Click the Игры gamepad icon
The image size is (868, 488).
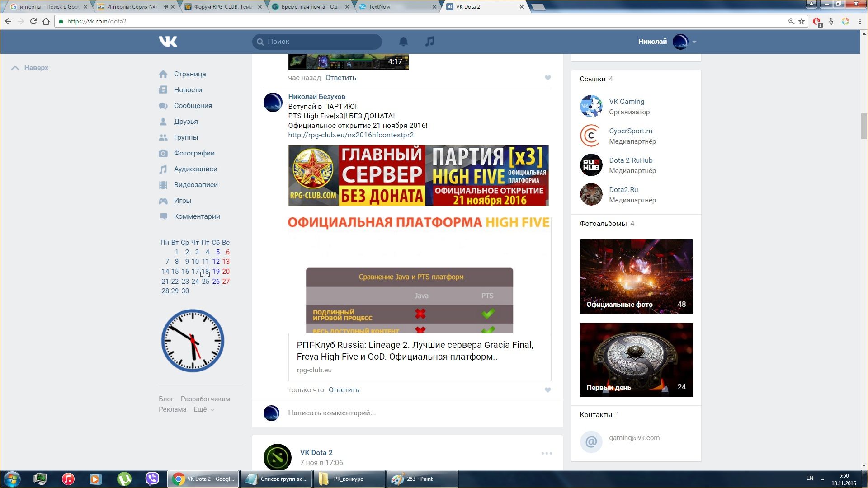tap(163, 201)
